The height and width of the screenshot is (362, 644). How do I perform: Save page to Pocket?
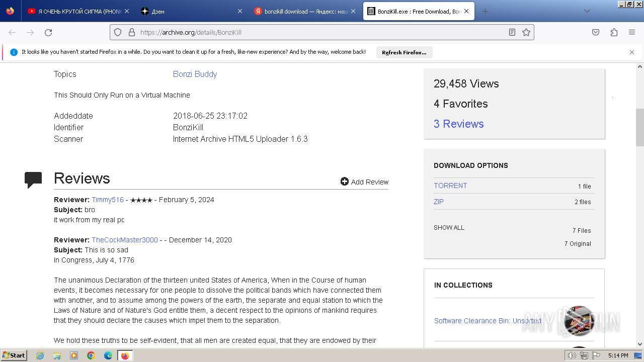click(596, 32)
